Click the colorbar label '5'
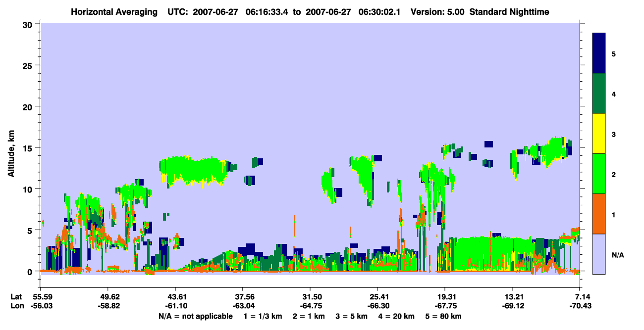The width and height of the screenshot is (644, 330). pos(614,53)
